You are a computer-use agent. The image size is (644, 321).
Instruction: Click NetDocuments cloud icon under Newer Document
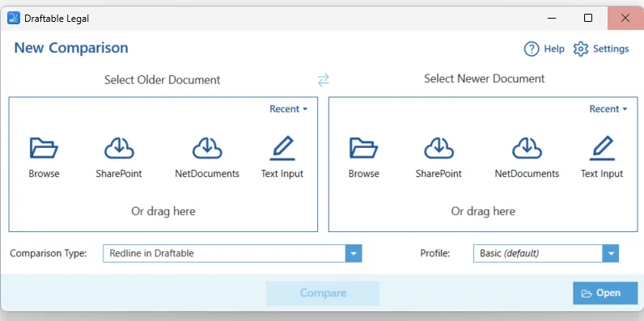pos(527,148)
